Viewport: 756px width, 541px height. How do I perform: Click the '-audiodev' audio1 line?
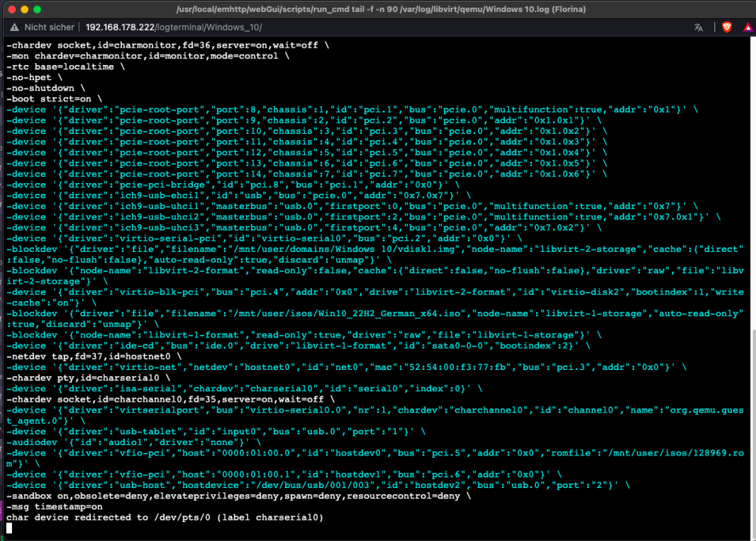(x=134, y=442)
